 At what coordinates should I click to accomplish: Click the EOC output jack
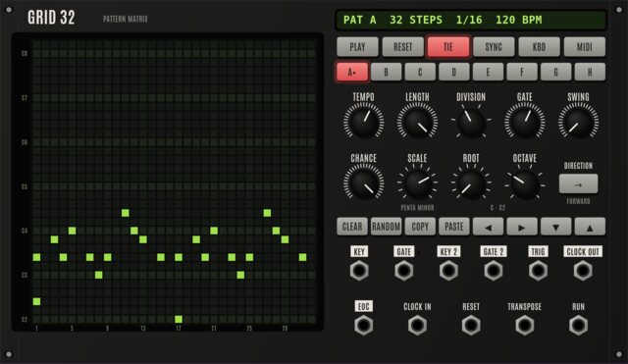[x=363, y=325]
